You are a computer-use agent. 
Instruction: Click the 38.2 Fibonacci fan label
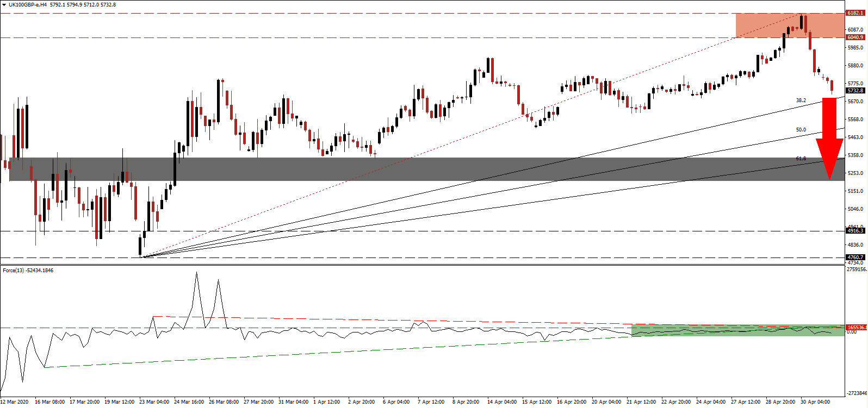[801, 101]
